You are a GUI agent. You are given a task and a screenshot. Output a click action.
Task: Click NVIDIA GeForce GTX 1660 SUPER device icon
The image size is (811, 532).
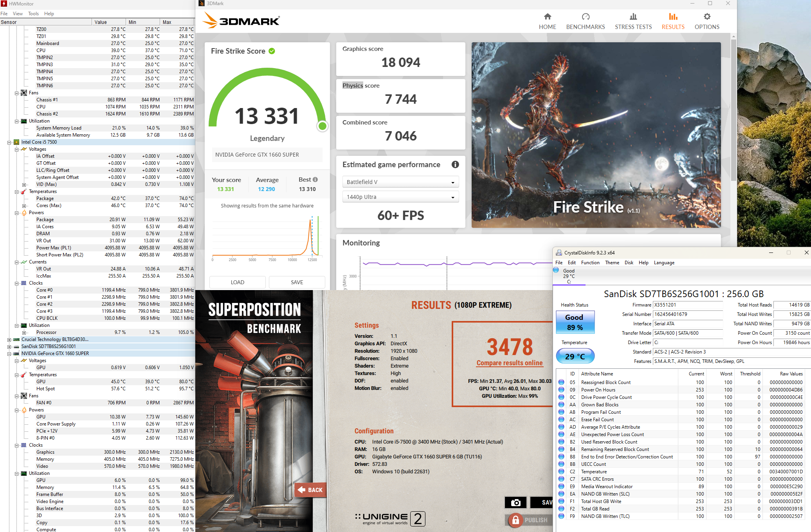[x=16, y=353]
